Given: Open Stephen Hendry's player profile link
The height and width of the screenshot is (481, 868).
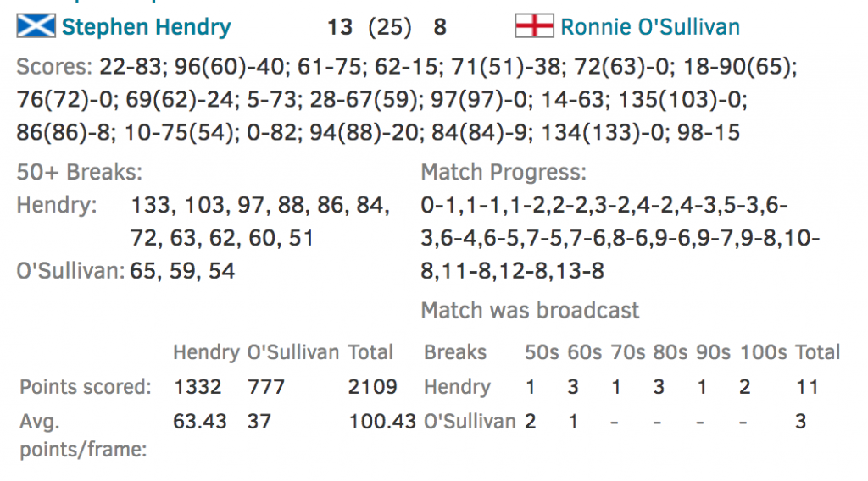Looking at the screenshot, I should tap(146, 27).
